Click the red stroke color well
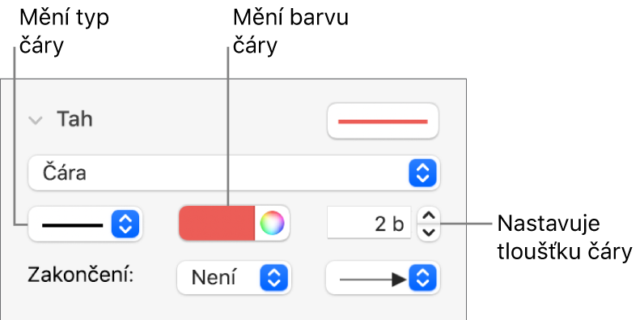This screenshot has width=644, height=320. pos(217,224)
